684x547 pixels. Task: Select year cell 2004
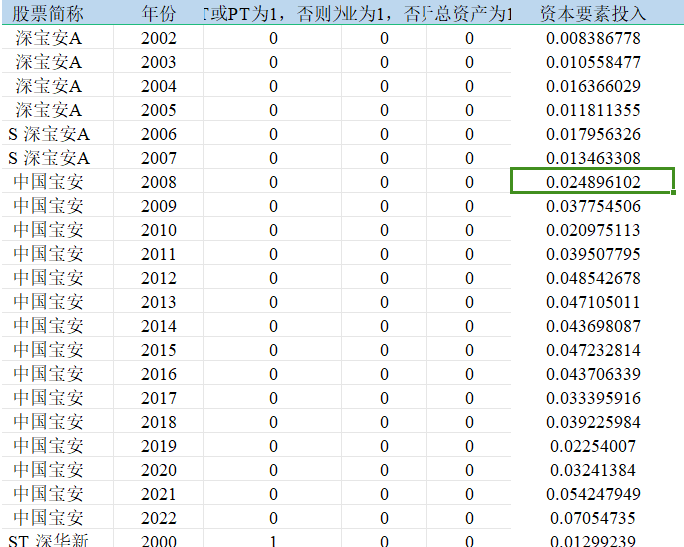coord(158,86)
